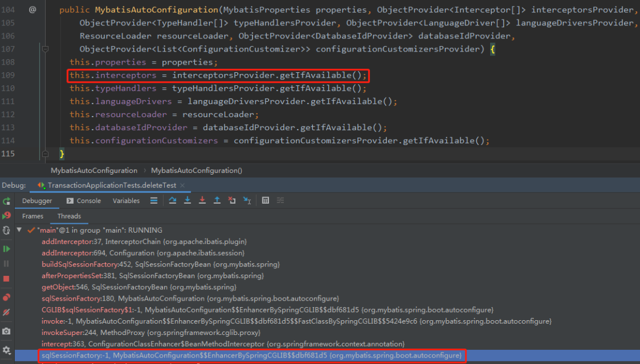Close the TransactionApplicationTests.deleteTest debug tab
The width and height of the screenshot is (640, 364).
pos(183,185)
